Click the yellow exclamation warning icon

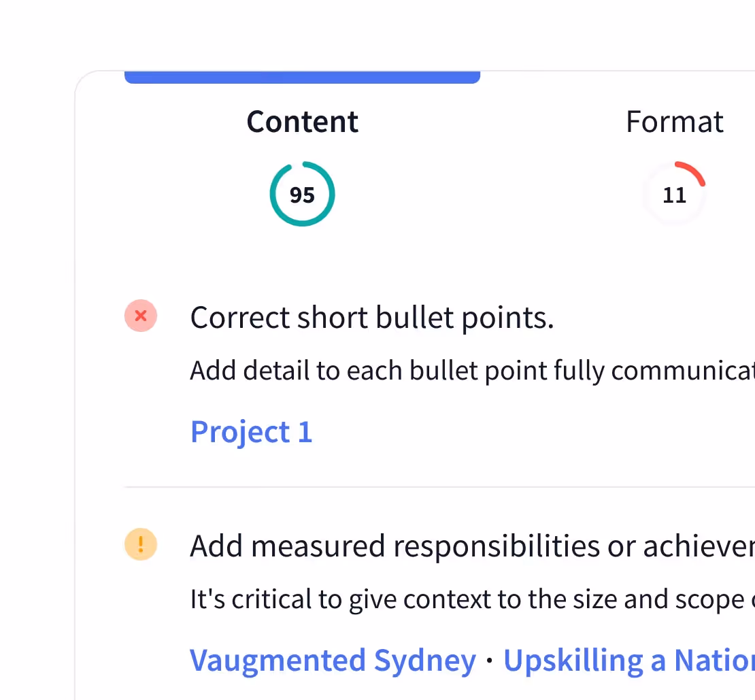[x=141, y=544]
